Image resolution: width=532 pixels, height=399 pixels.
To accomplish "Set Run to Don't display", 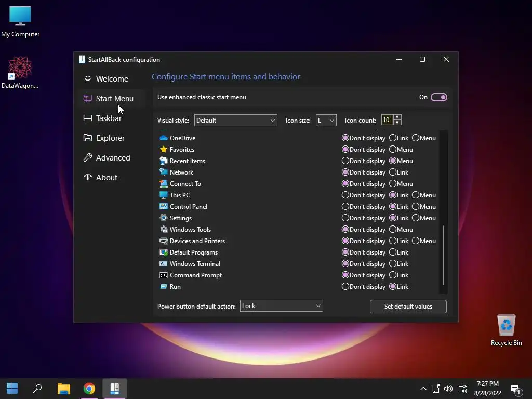I will click(x=345, y=287).
